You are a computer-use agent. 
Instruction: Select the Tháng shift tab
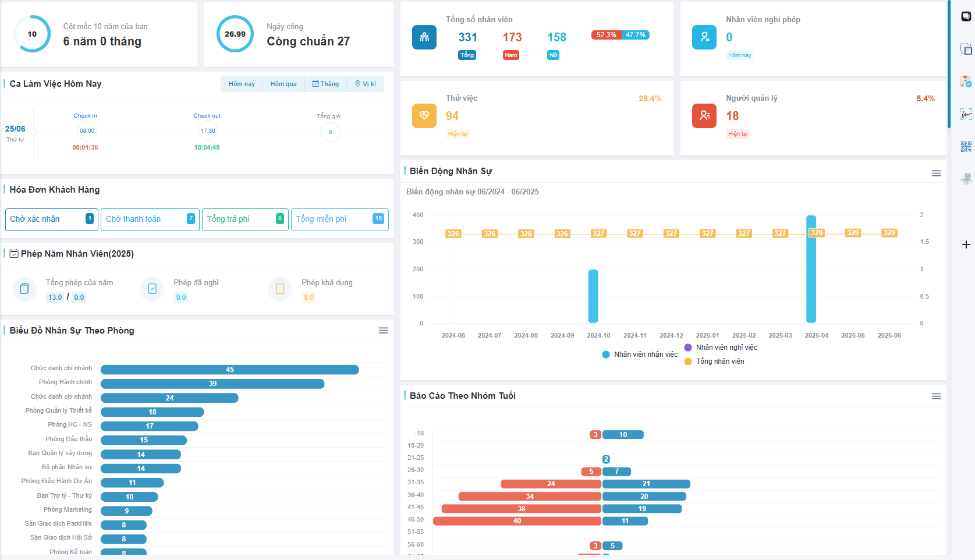coord(325,84)
